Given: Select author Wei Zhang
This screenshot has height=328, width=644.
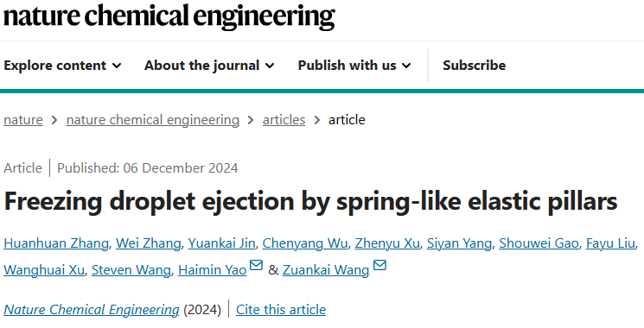Looking at the screenshot, I should tap(149, 243).
